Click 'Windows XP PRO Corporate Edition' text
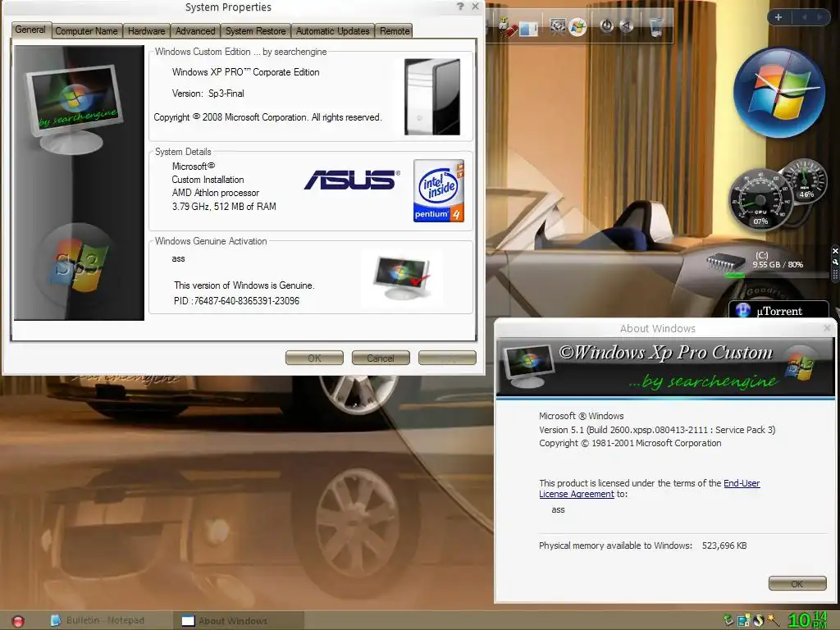The width and height of the screenshot is (840, 630). [x=245, y=72]
